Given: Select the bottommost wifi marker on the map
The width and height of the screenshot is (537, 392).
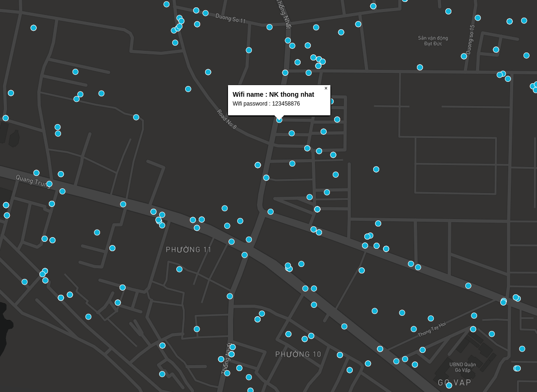Looking at the screenshot, I should 250,390.
